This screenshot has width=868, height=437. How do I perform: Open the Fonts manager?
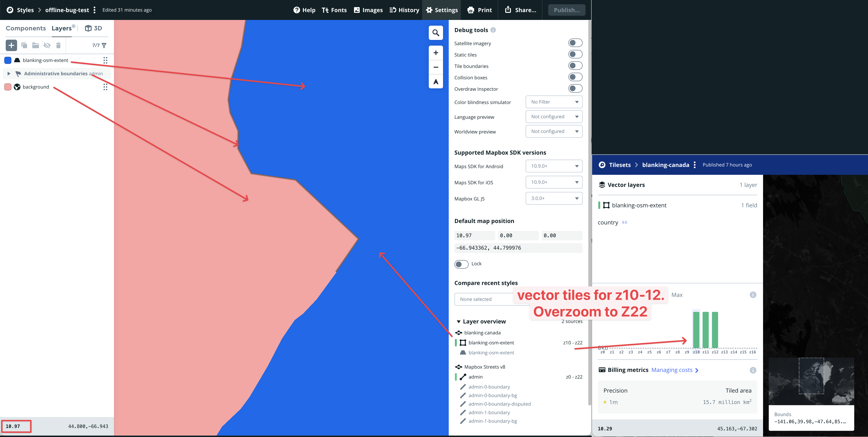[334, 10]
